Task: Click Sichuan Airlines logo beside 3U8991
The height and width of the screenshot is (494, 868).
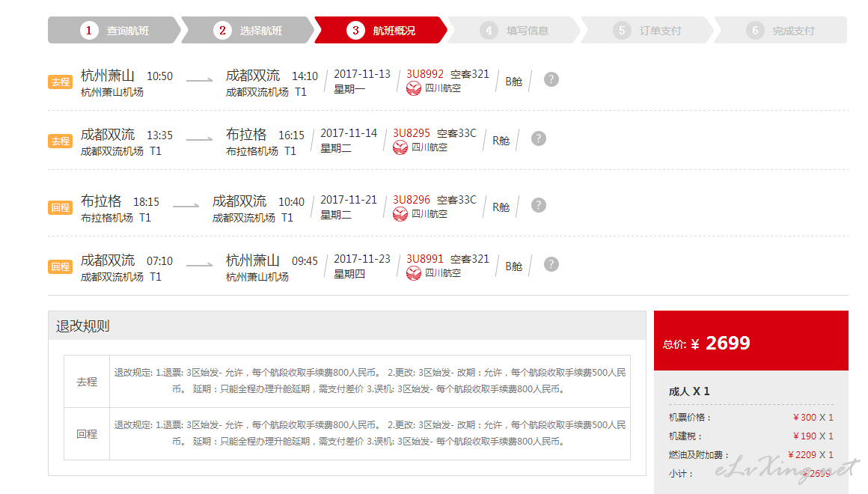Action: tap(414, 273)
